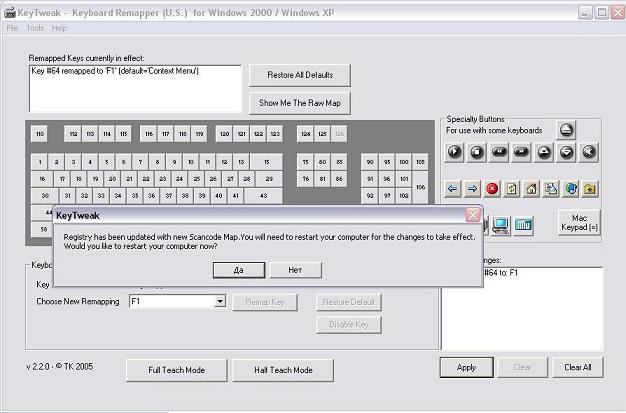Close the KeyTweak restart dialog
The width and height of the screenshot is (626, 413).
click(473, 215)
